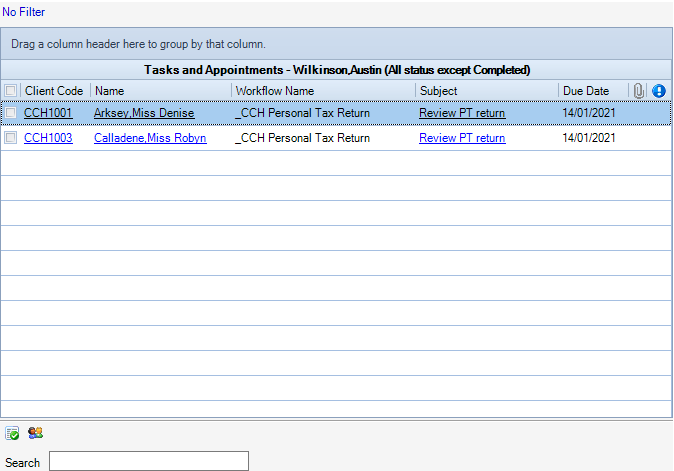This screenshot has height=471, width=674.
Task: Open the Review PT return task for CCH1003
Action: (x=462, y=138)
